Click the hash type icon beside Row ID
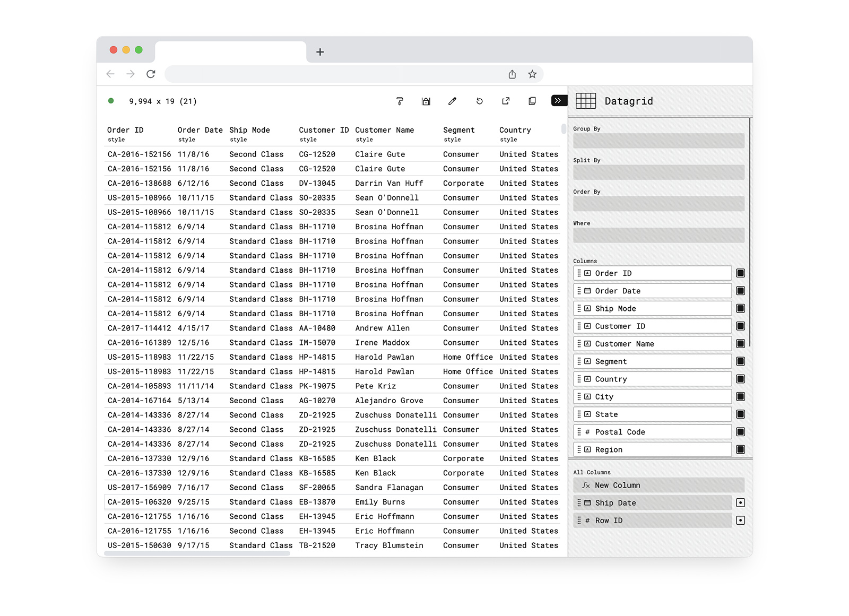The width and height of the screenshot is (849, 616). point(587,520)
